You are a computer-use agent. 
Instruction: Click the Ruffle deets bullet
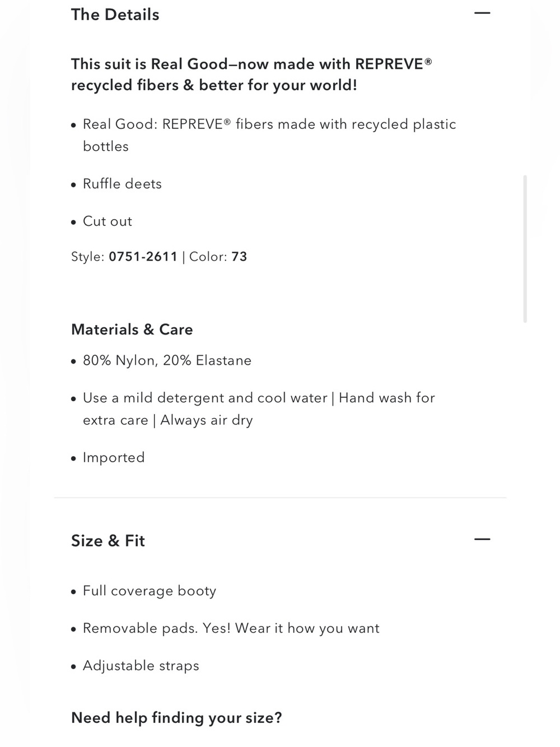[122, 184]
